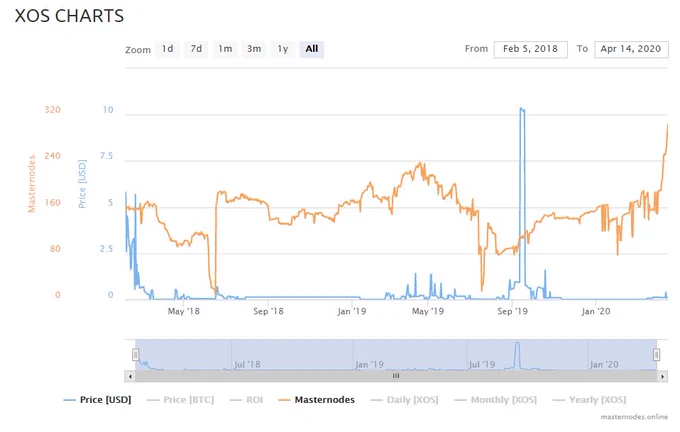The width and height of the screenshot is (680, 432).
Task: Choose the All zoom option
Action: 312,49
